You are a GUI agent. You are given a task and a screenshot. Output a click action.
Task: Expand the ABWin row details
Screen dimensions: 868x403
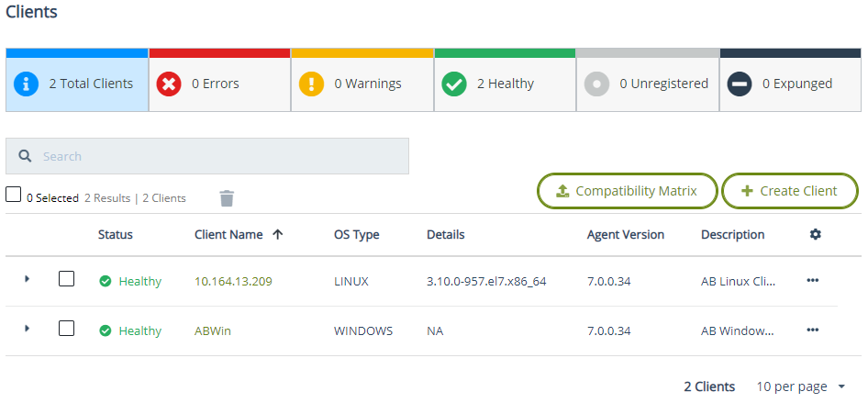(x=27, y=328)
